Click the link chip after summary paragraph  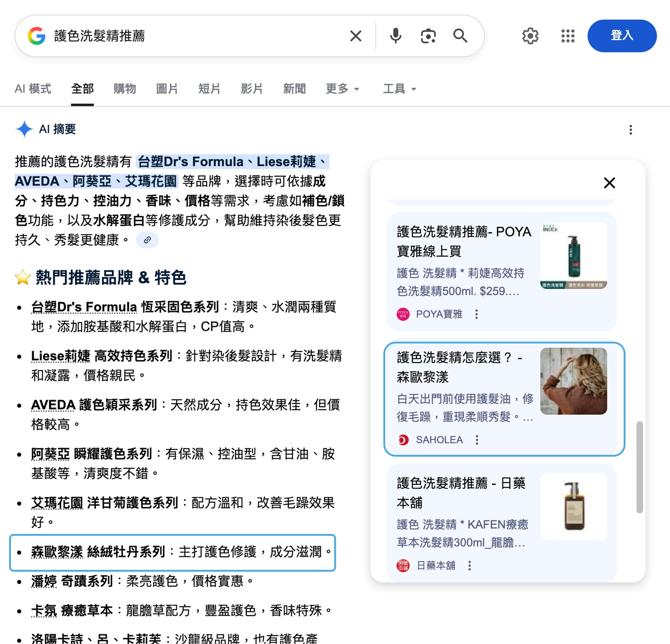pos(147,240)
